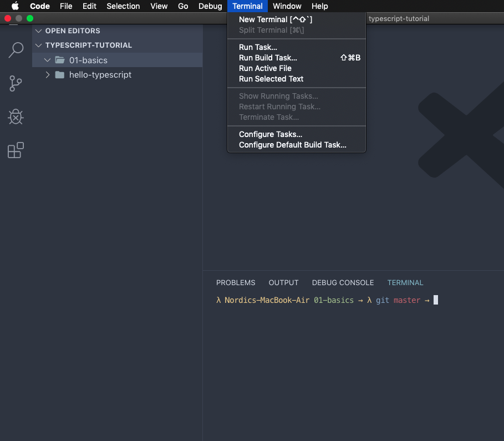Open the View menu
504x441 pixels.
coord(159,6)
